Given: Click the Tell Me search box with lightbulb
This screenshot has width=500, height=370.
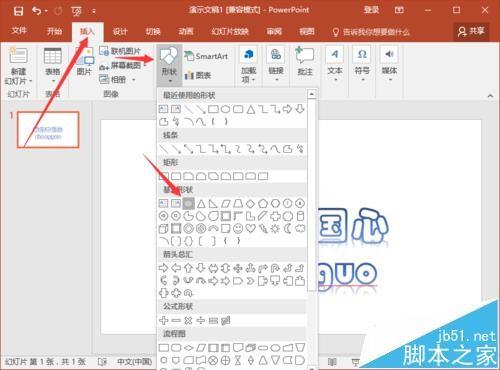Looking at the screenshot, I should pos(371,32).
